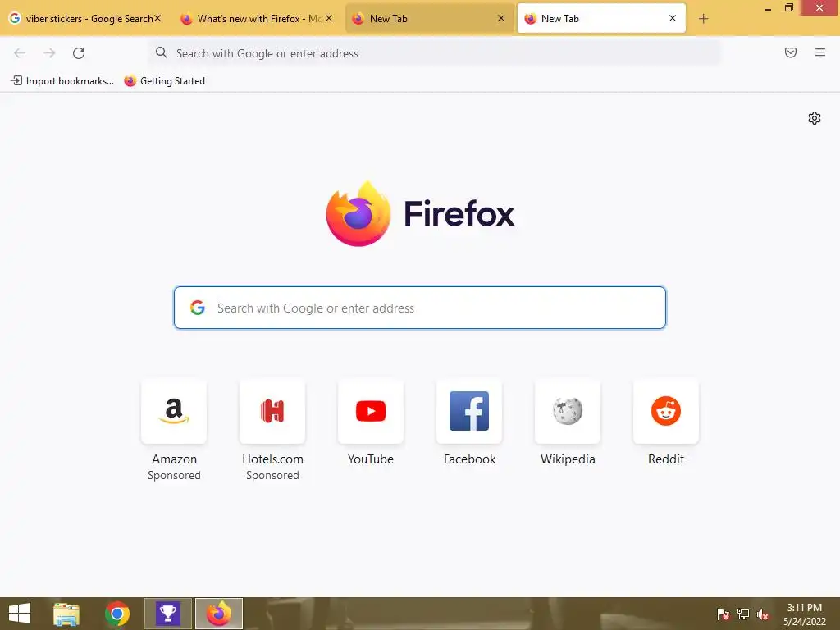Image resolution: width=840 pixels, height=630 pixels.
Task: Close the inactive New Tab
Action: [501, 18]
